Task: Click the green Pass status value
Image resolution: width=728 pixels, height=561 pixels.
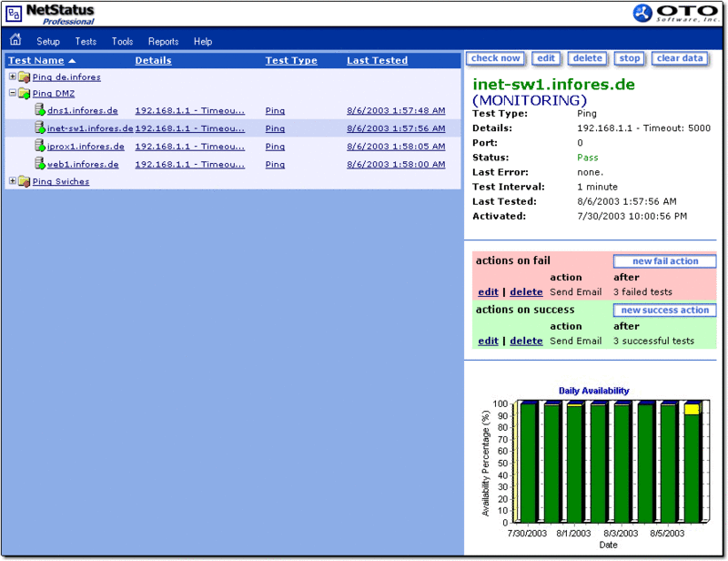Action: [587, 158]
